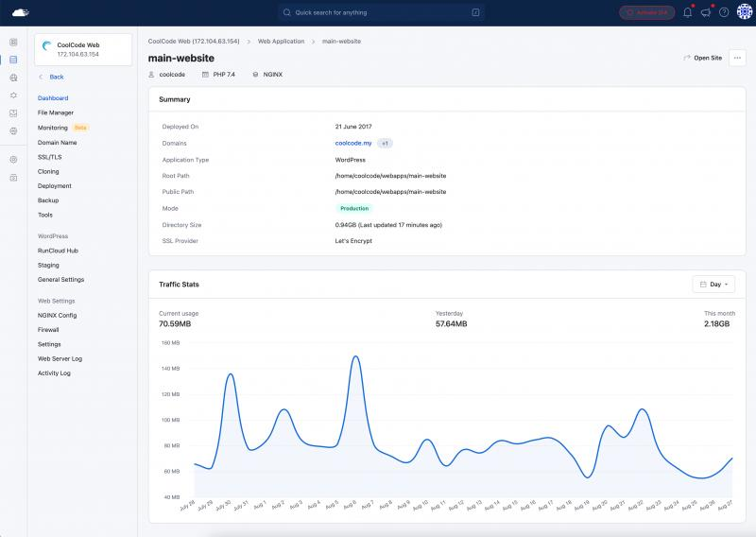The image size is (756, 537).
Task: Select the servers icon in left rail
Action: click(x=13, y=60)
